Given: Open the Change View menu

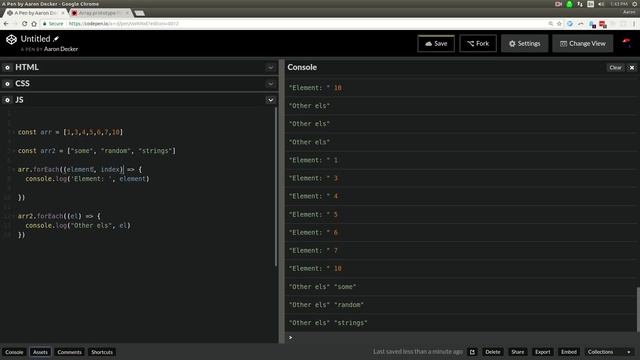Looking at the screenshot, I should (582, 44).
